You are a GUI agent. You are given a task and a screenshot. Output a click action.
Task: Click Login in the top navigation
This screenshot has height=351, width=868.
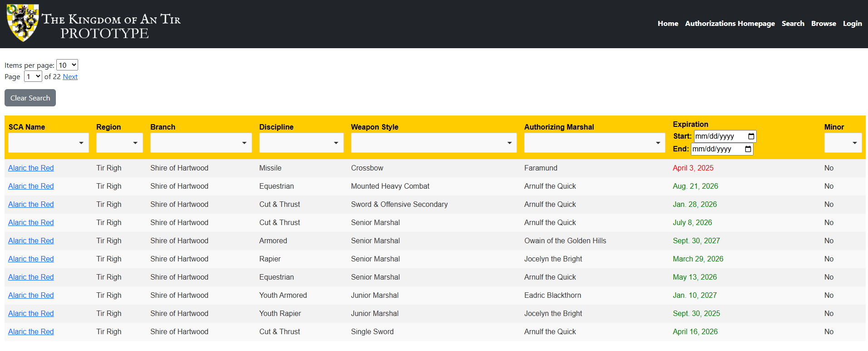(852, 24)
